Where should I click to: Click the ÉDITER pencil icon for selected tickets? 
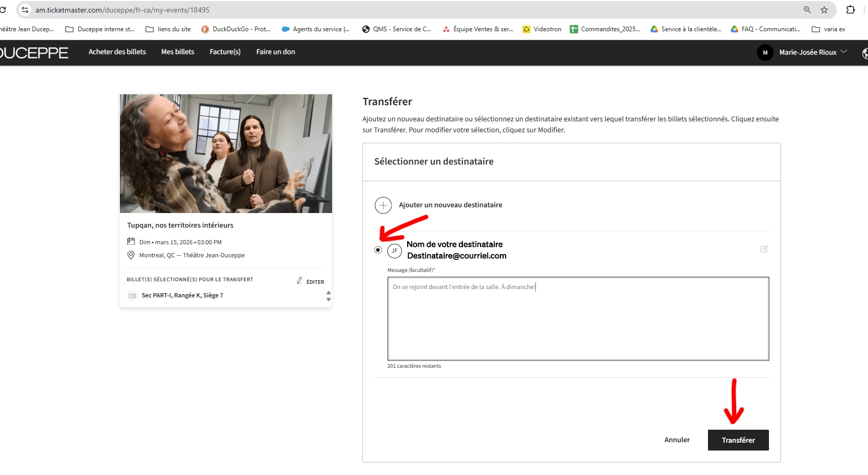[300, 281]
